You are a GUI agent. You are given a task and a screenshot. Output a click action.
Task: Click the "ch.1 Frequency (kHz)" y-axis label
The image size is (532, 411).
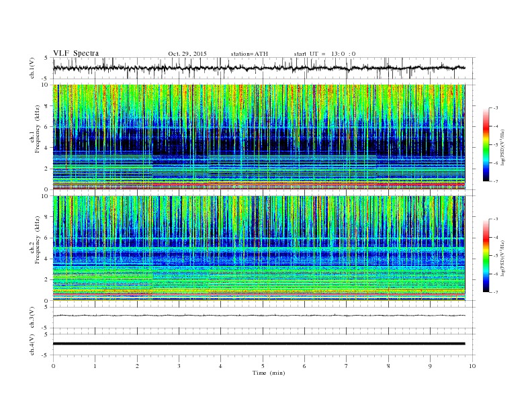(35, 129)
